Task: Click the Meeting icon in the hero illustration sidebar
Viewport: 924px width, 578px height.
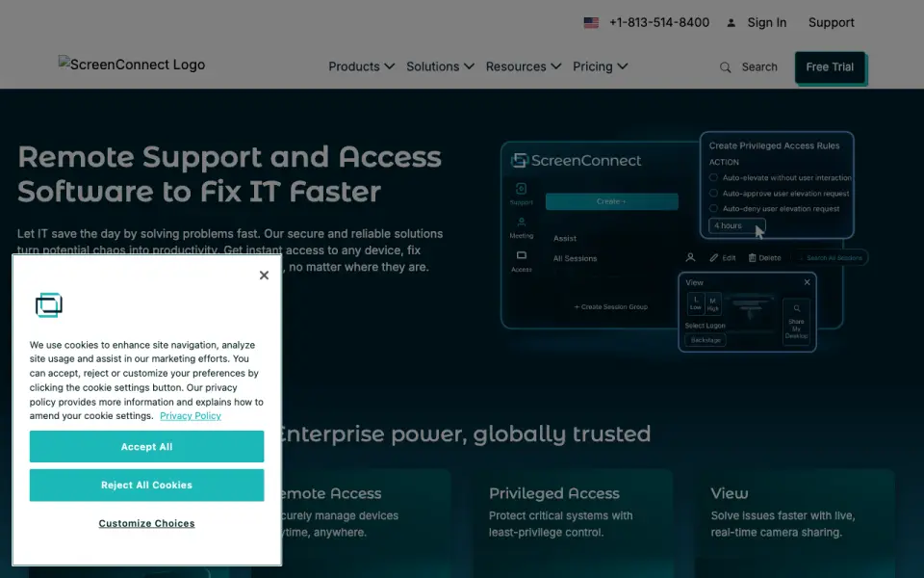Action: [521, 223]
